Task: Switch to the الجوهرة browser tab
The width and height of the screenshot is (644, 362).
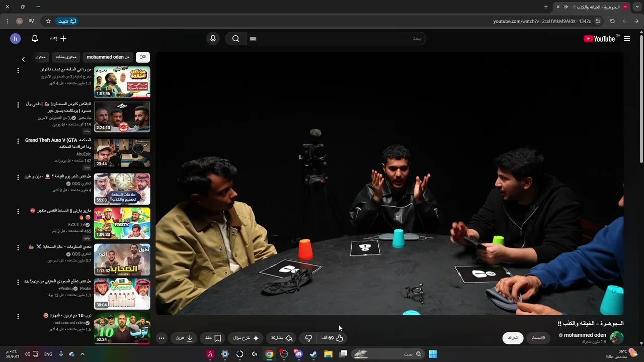Action: [593, 7]
